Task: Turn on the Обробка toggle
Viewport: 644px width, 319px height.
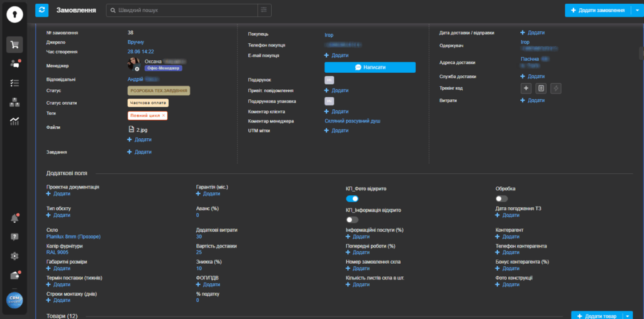Action: pos(501,198)
